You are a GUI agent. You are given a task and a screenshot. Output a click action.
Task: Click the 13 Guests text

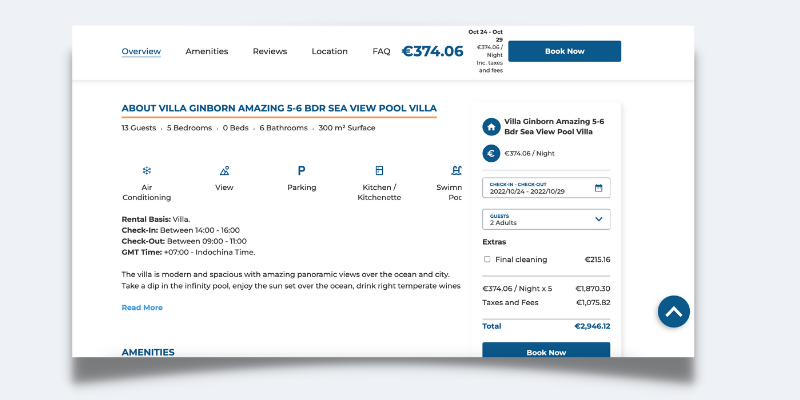click(139, 128)
